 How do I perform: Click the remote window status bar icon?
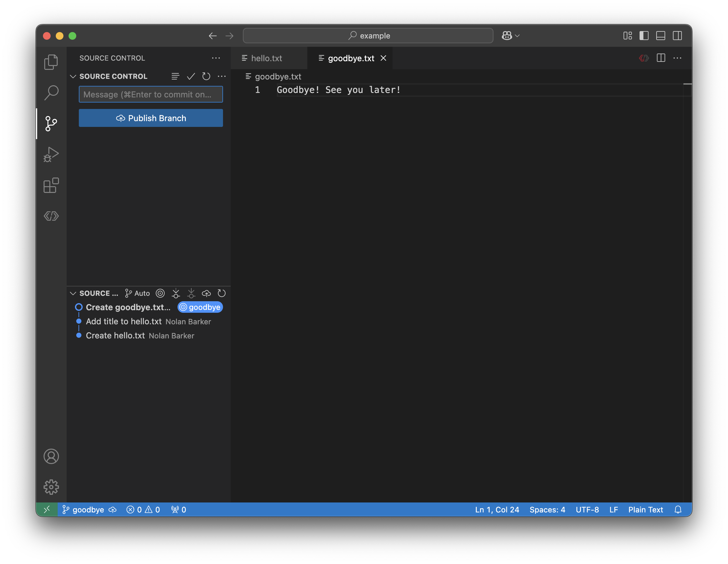click(47, 509)
